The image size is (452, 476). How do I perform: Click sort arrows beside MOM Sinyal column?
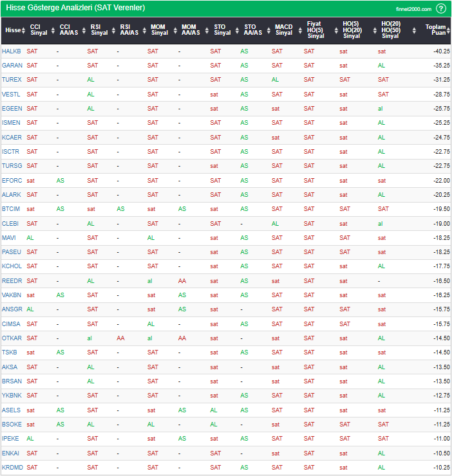coord(174,30)
